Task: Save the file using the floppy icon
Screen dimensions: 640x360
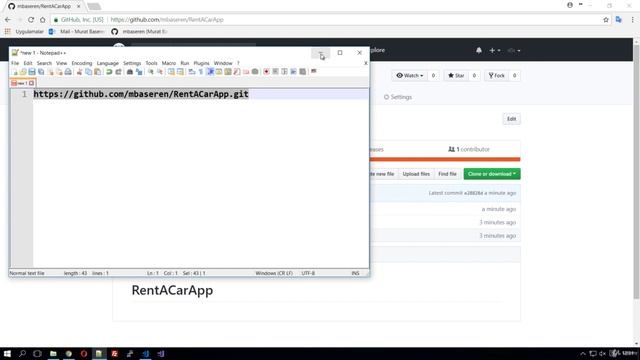Action: click(x=32, y=72)
